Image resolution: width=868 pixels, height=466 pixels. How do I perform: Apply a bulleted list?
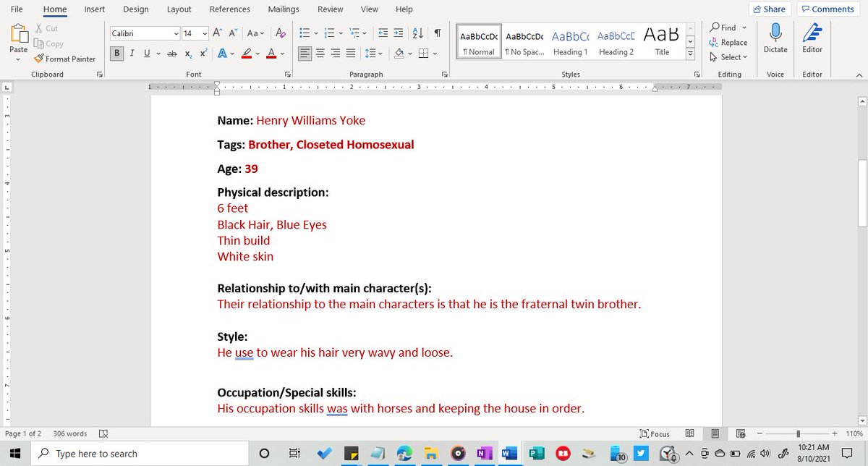304,33
